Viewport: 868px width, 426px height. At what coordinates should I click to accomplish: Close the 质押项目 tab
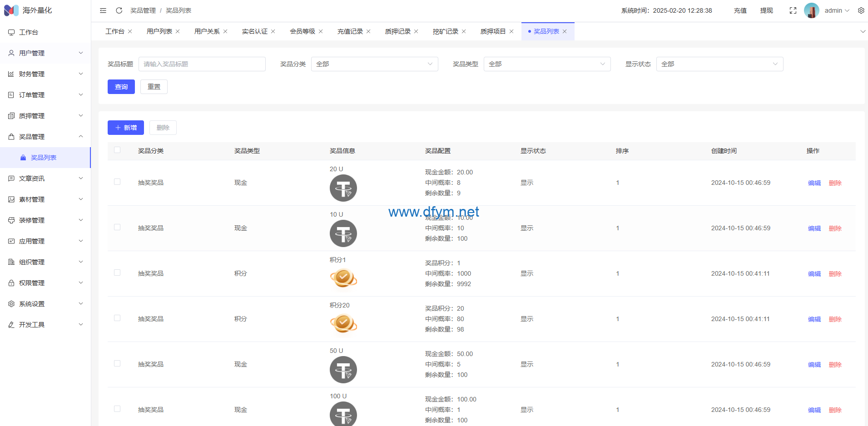(x=511, y=31)
